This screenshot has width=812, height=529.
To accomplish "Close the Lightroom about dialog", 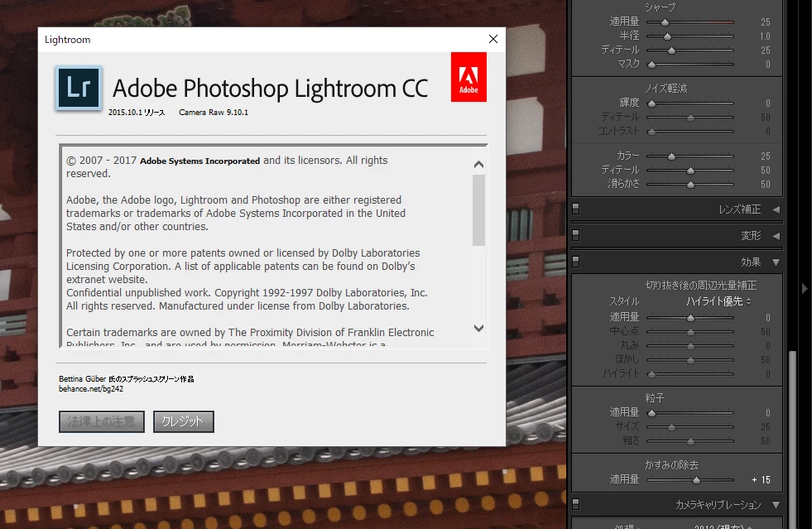I will coord(493,40).
